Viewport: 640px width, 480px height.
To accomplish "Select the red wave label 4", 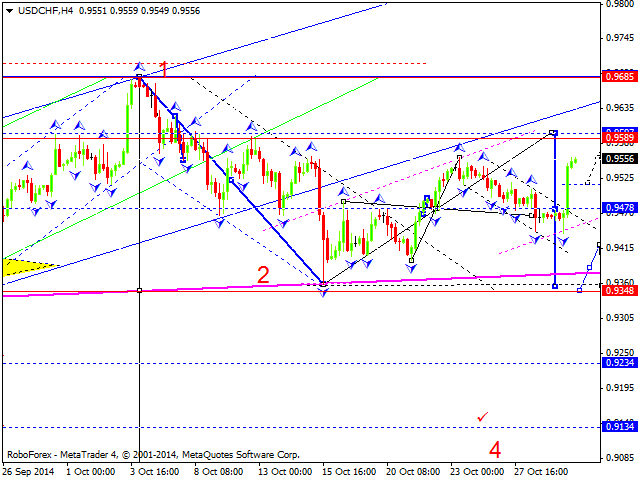I will tap(495, 449).
